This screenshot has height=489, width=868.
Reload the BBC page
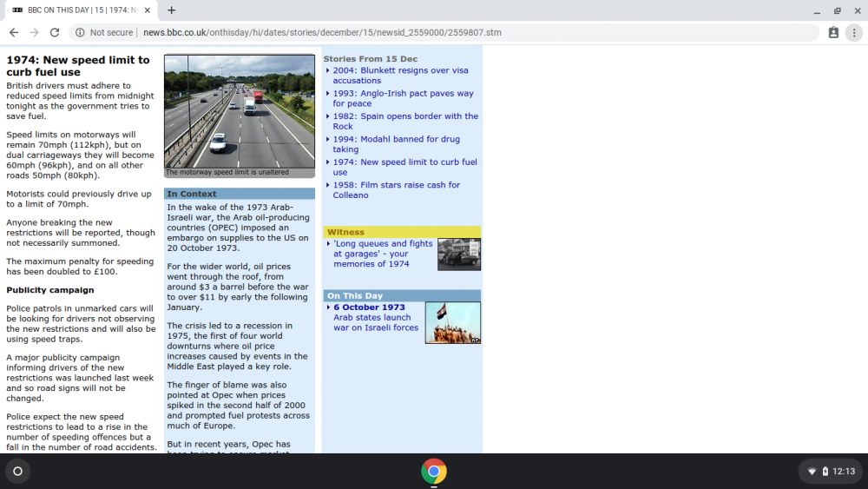point(54,33)
